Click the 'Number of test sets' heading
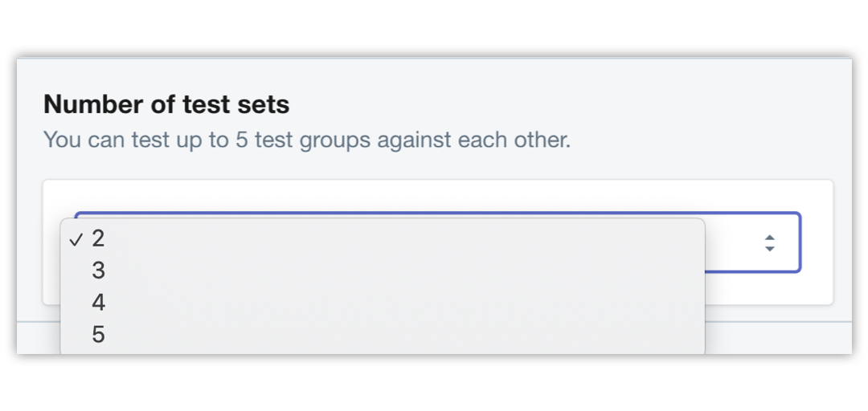The height and width of the screenshot is (411, 868). click(166, 104)
